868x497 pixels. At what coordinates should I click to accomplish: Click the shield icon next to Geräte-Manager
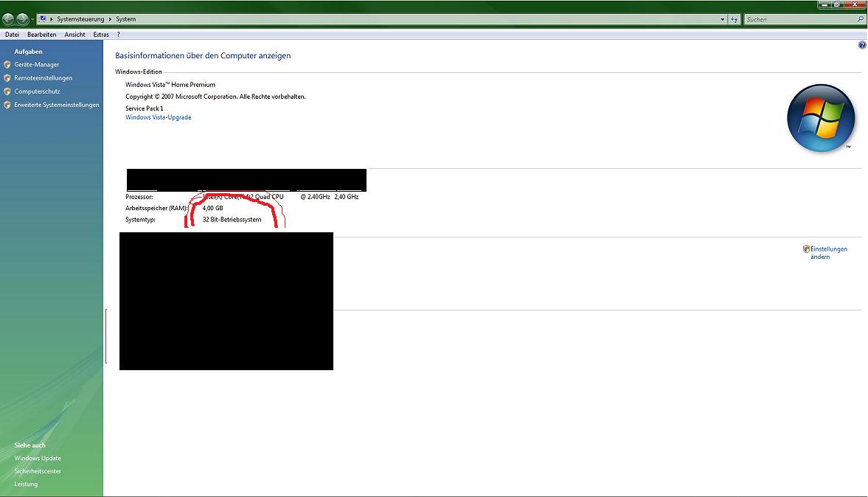7,65
